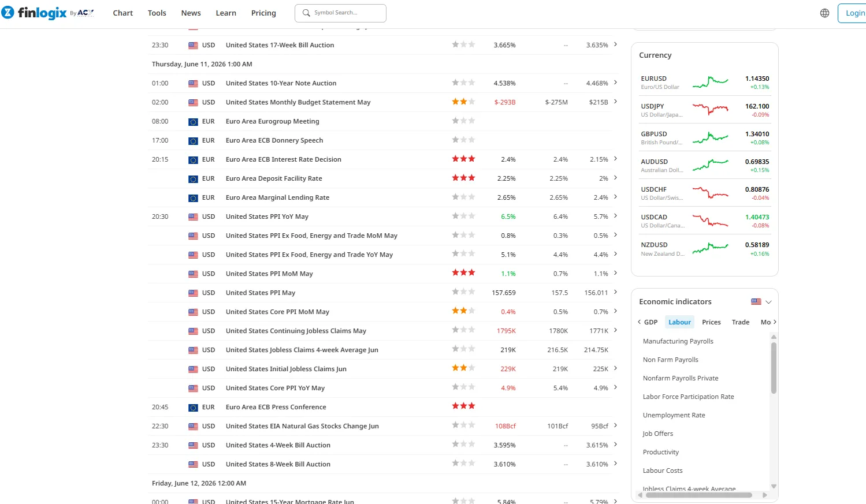Focus the Symbol Search input field
Screen dimensions: 866x504
coord(340,13)
